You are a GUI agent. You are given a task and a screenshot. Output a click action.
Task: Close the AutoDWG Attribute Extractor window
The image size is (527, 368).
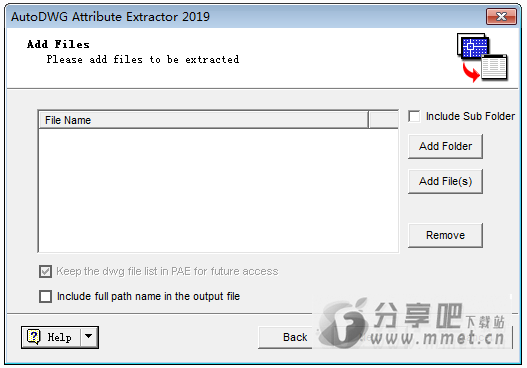pyautogui.click(x=501, y=16)
